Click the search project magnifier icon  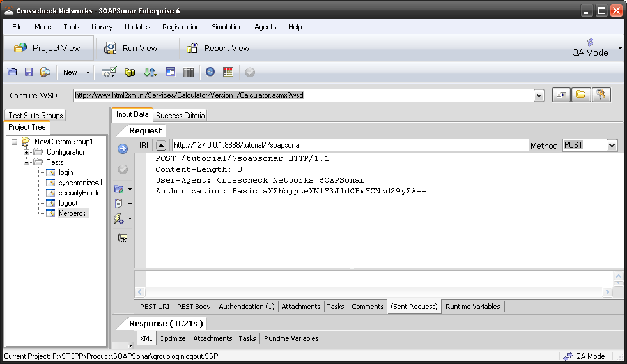tap(45, 72)
